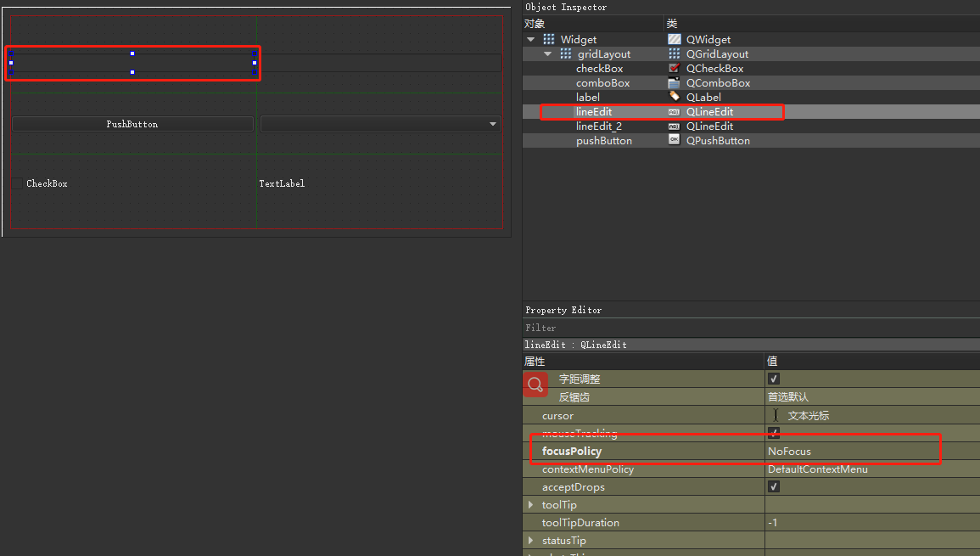Image resolution: width=980 pixels, height=556 pixels.
Task: Click the icon beside lineEdit_2's QLineEdit
Action: [x=674, y=126]
